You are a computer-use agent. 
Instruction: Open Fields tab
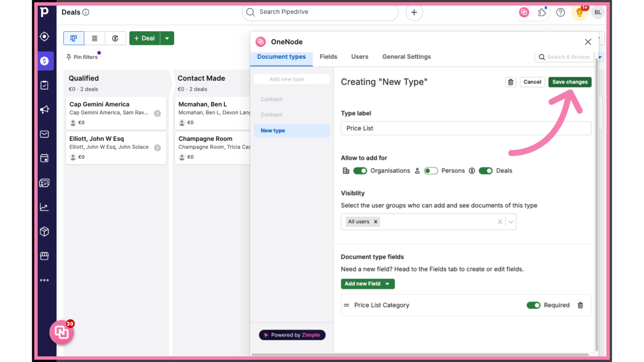point(328,57)
